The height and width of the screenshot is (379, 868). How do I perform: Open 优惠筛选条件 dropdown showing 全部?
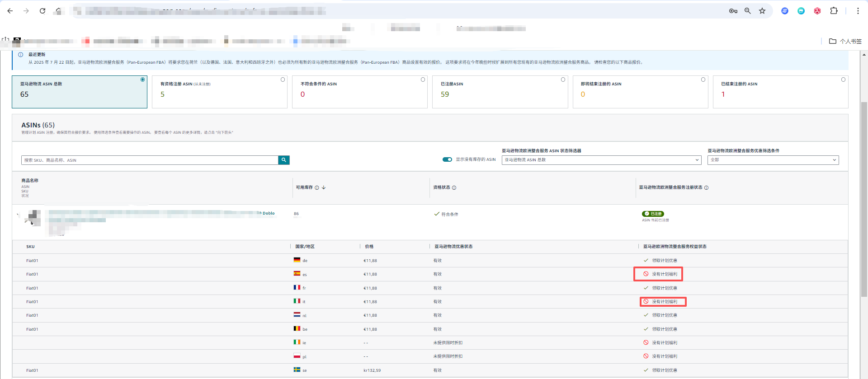[773, 160]
